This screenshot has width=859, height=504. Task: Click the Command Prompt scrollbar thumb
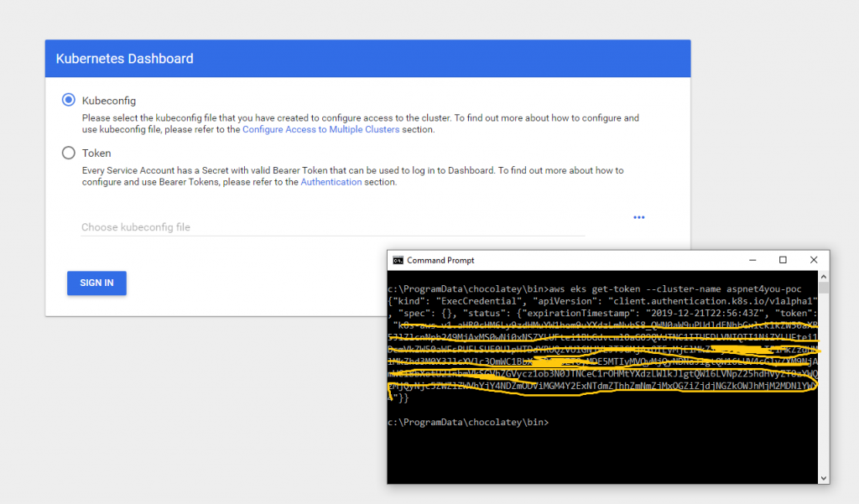824,288
